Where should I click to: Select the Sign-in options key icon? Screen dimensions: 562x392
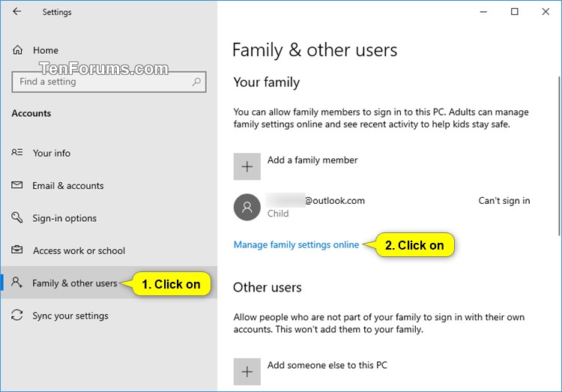coord(16,217)
